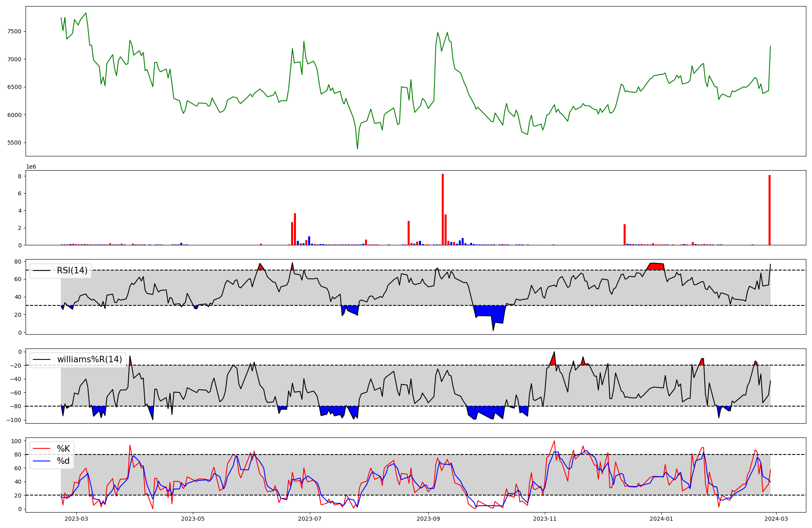Screen dimensions: 812x528
Task: Click the %K legend entry
Action: (x=63, y=449)
